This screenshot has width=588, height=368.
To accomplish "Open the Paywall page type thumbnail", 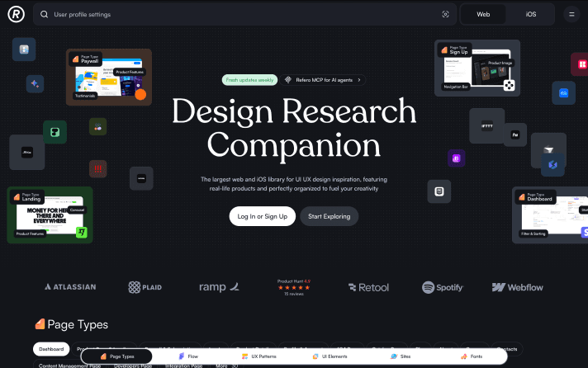I will pyautogui.click(x=109, y=78).
